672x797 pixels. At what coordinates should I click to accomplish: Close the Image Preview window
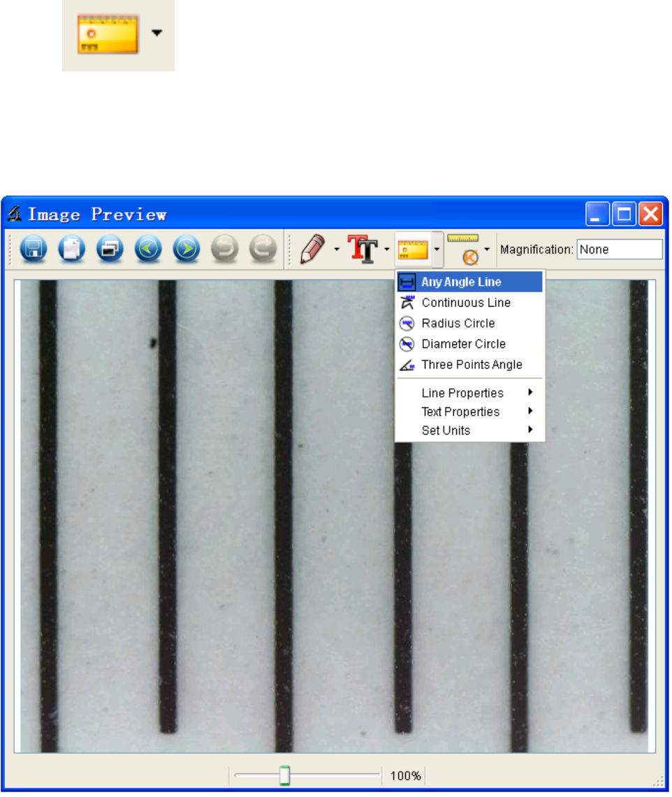pyautogui.click(x=651, y=214)
